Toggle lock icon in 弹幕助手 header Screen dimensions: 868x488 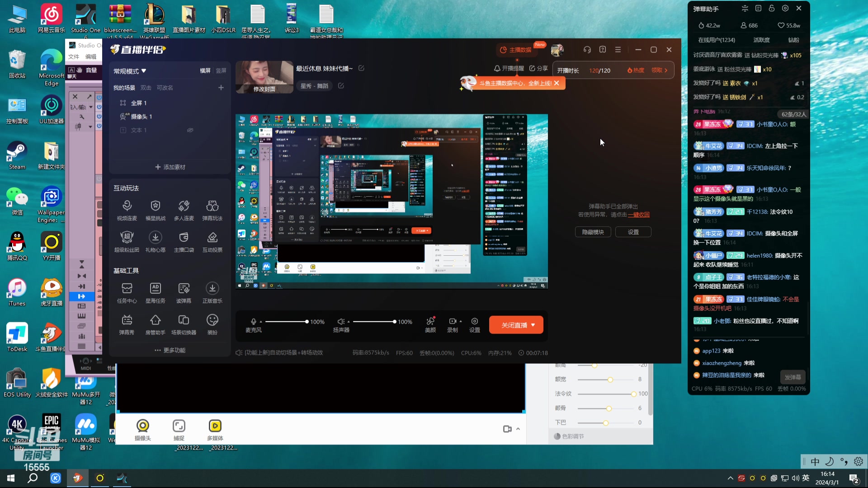(772, 8)
